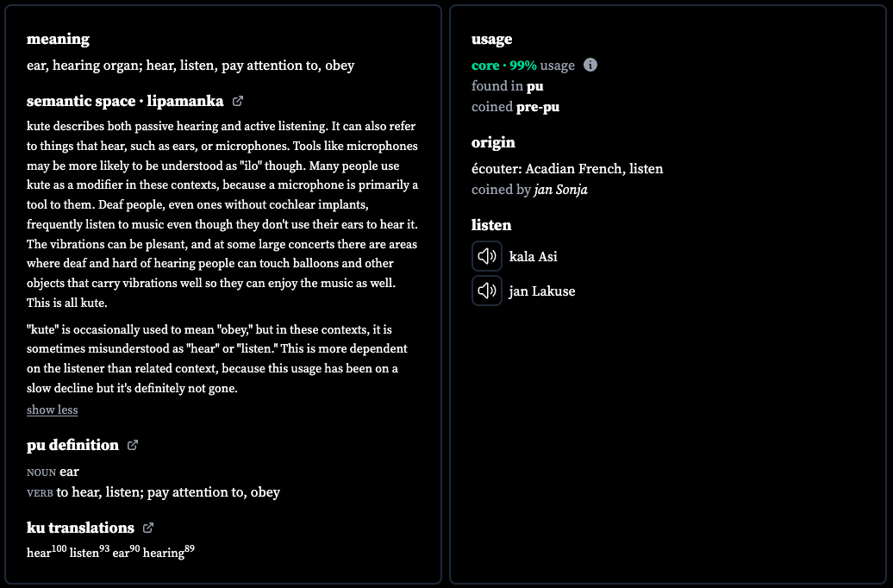Click the kala Asi speaker name
The image size is (893, 588).
[533, 256]
